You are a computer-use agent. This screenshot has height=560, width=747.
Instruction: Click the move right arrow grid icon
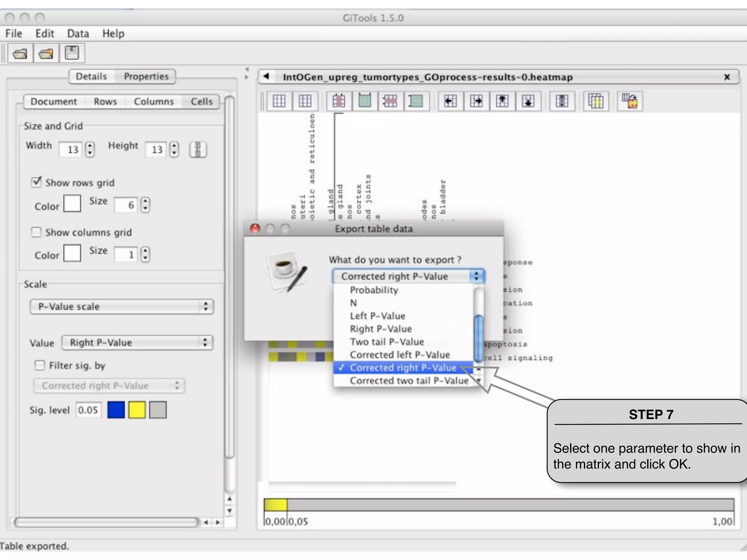point(476,101)
